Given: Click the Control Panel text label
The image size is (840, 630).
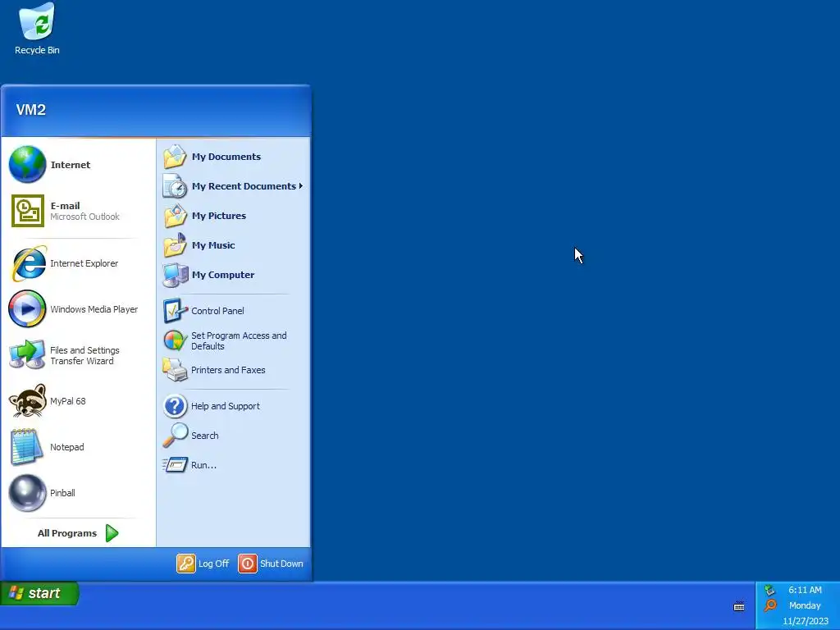Looking at the screenshot, I should 217,311.
